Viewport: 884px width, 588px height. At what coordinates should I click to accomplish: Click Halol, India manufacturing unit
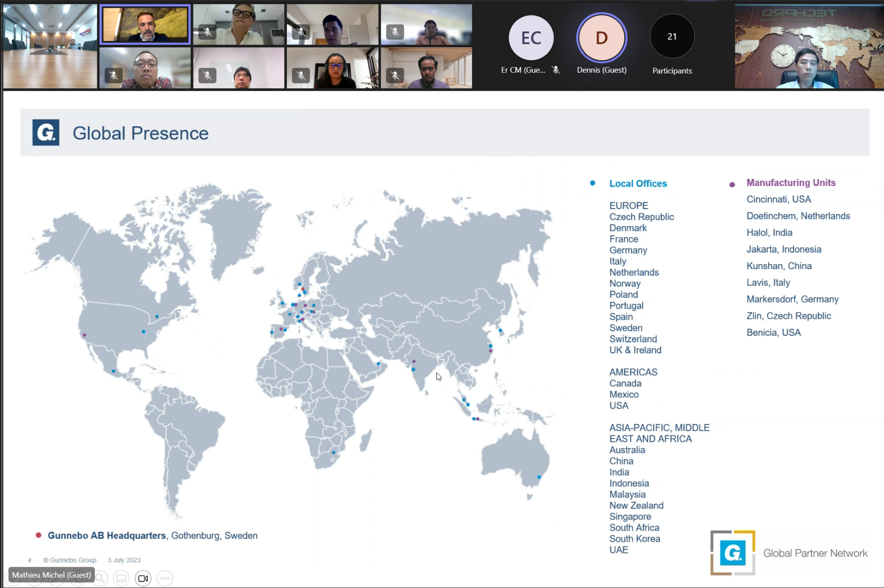tap(769, 232)
